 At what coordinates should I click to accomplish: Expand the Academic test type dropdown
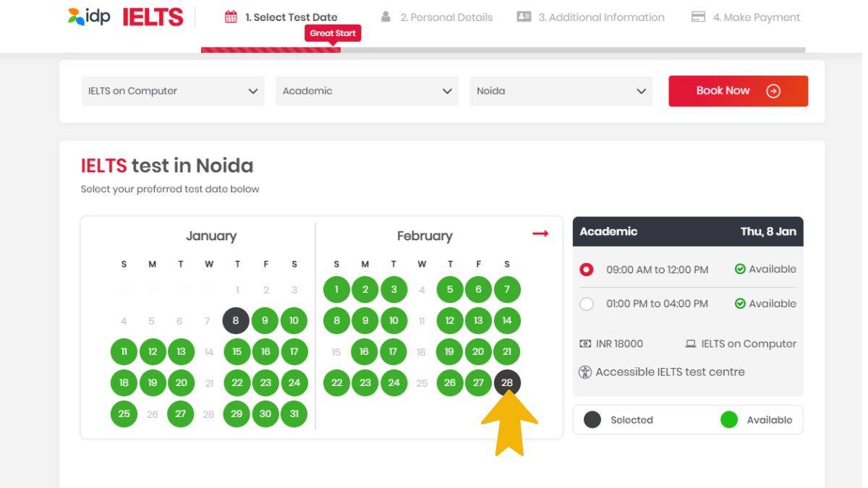click(x=367, y=91)
